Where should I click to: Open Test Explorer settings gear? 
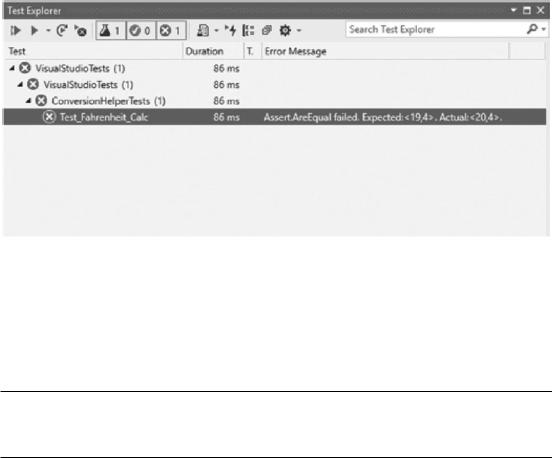285,31
